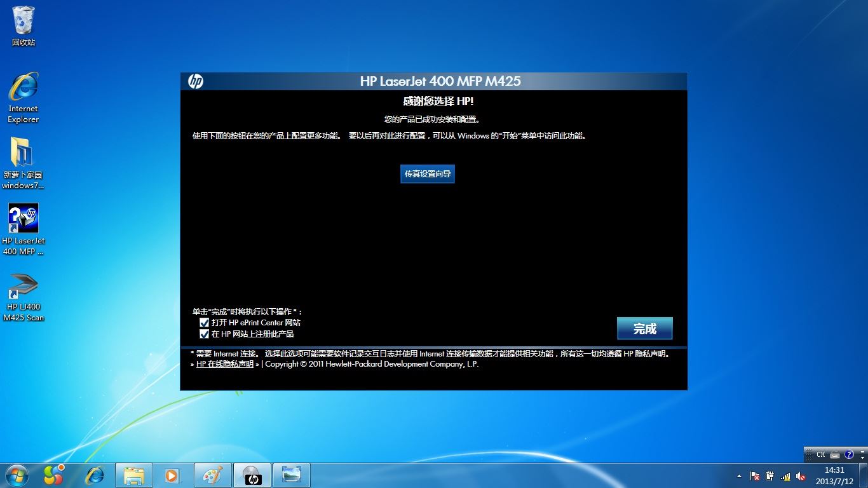Click the 传真设置向导 fax setup button
868x488 pixels.
[x=428, y=173]
